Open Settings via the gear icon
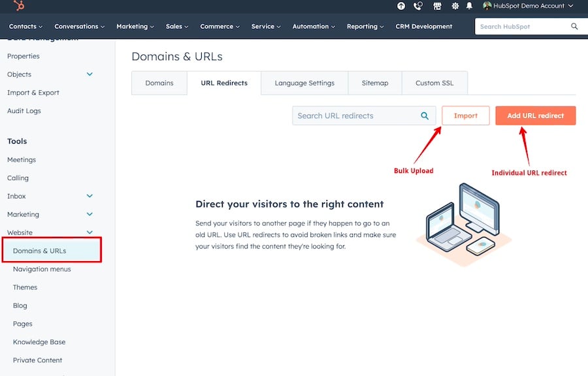Screen dimensions: 588x376 click(455, 7)
